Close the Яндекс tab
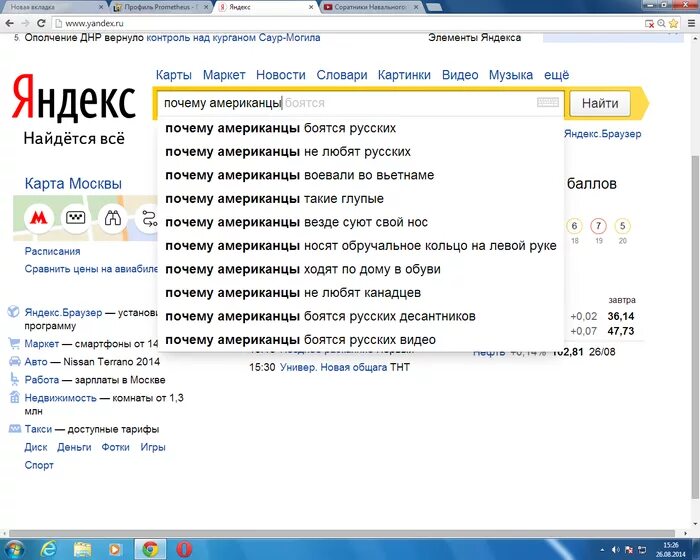 [312, 7]
